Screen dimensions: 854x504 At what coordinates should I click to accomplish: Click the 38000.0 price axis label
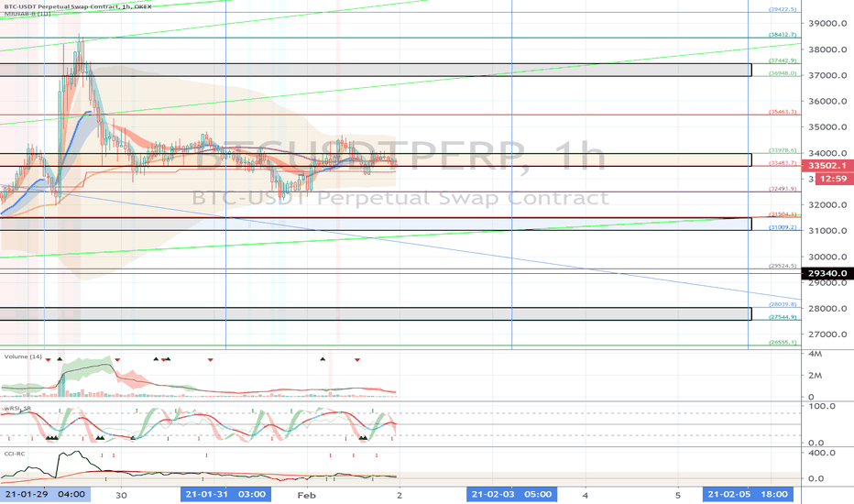827,49
